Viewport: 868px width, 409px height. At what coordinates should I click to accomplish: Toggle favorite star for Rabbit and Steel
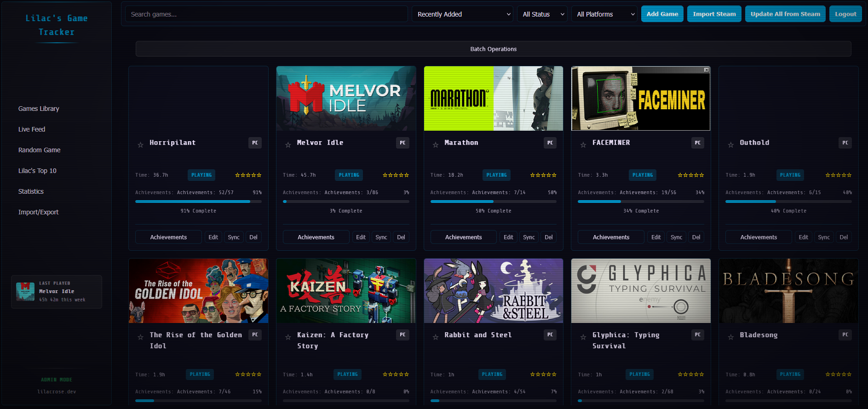pyautogui.click(x=436, y=337)
